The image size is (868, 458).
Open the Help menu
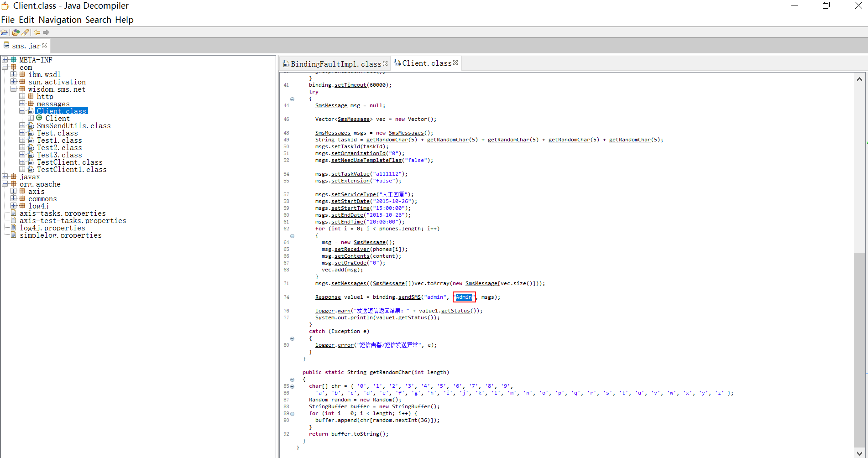124,20
